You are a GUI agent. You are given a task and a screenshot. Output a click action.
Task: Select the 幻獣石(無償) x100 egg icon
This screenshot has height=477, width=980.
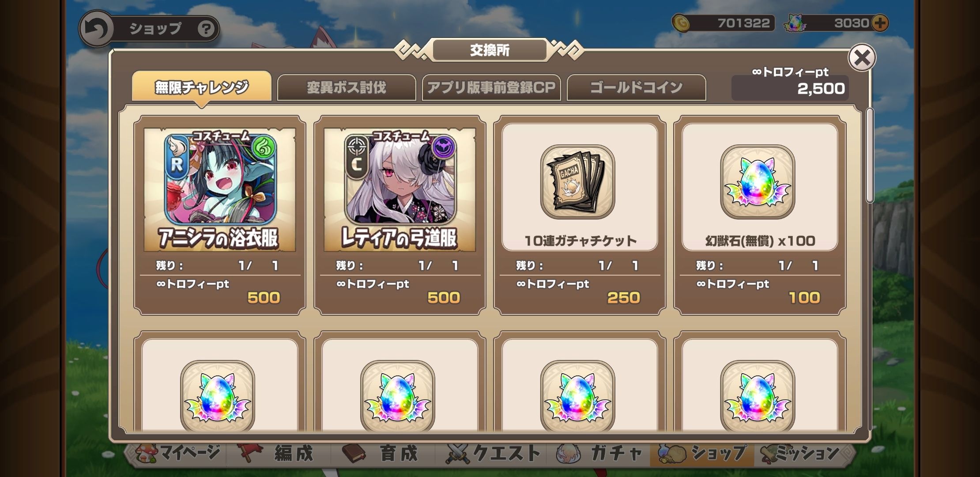pyautogui.click(x=758, y=182)
